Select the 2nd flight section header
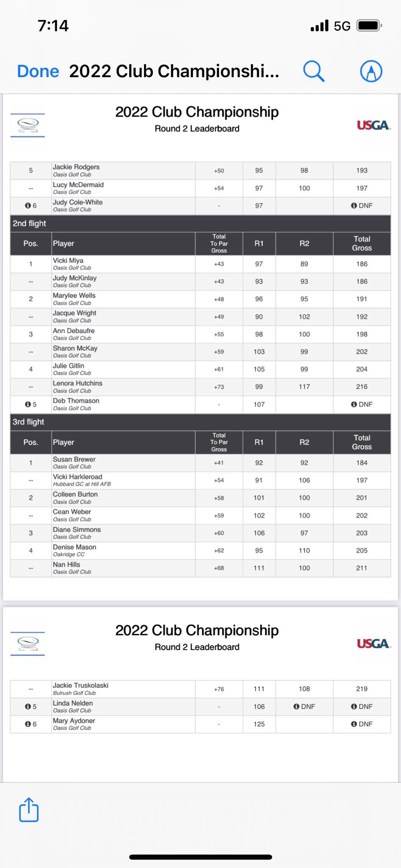Image resolution: width=401 pixels, height=868 pixels. (x=200, y=223)
